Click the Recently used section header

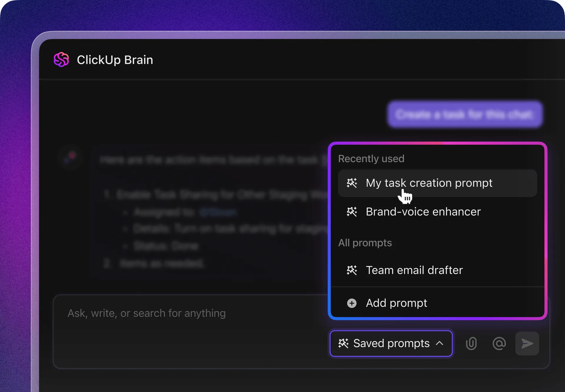point(371,159)
